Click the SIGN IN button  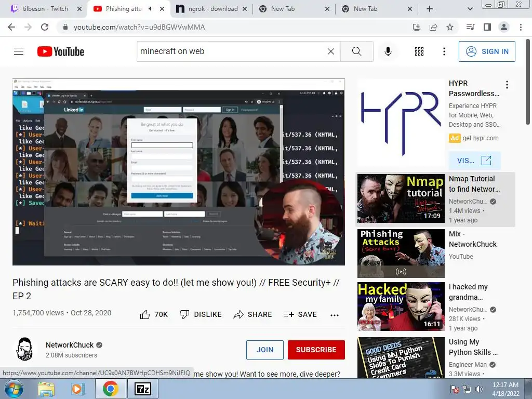pyautogui.click(x=487, y=51)
